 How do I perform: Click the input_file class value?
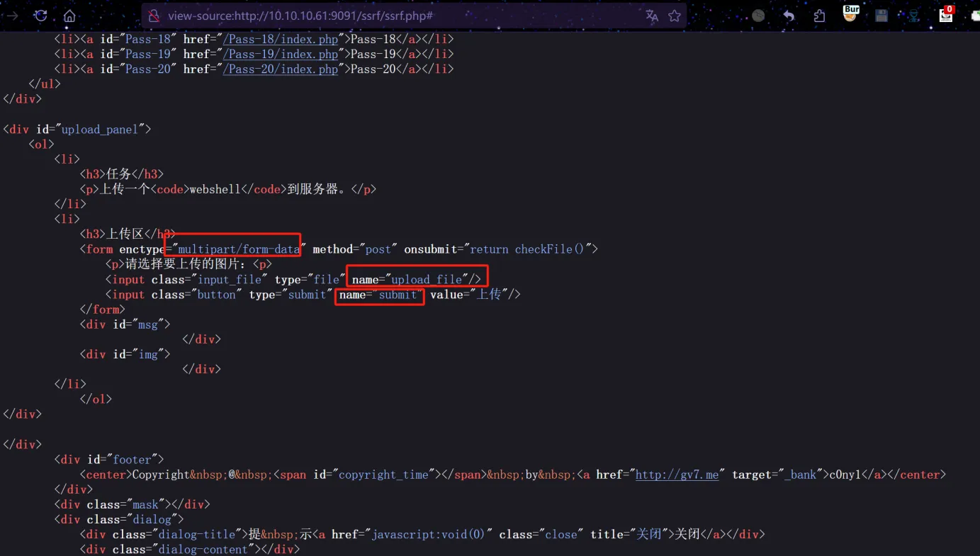point(230,279)
